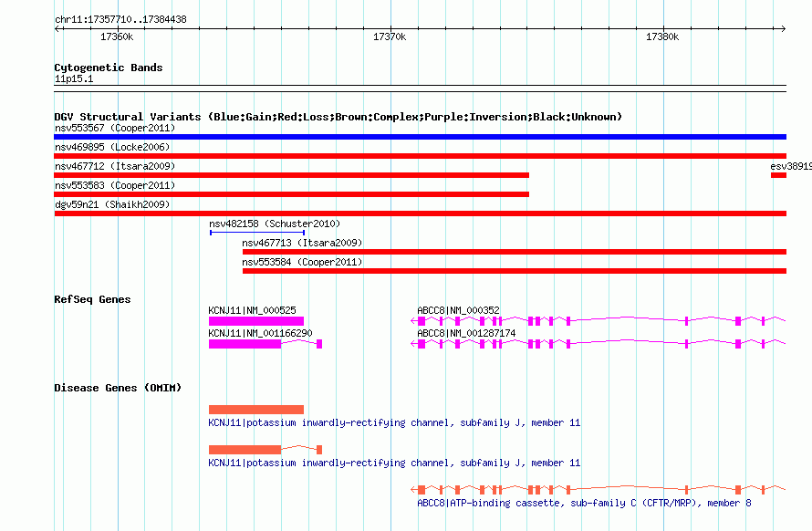Click the 17370k ruler tick label
The height and width of the screenshot is (531, 812).
coord(390,36)
